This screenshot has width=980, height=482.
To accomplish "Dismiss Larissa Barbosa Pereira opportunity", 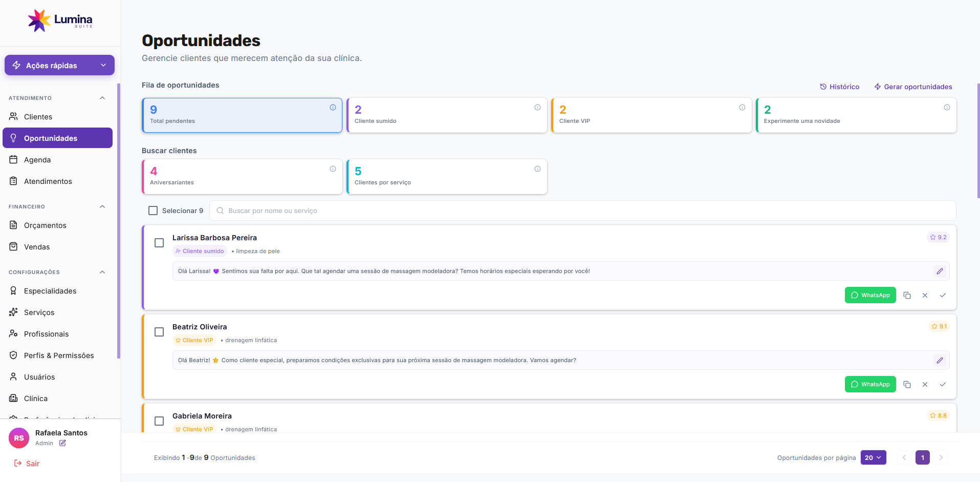I will (925, 295).
